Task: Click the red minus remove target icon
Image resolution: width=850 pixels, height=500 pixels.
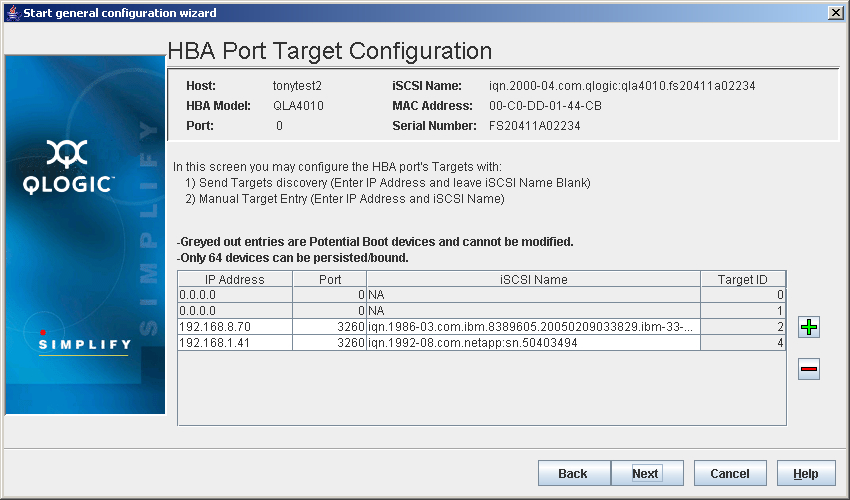Action: (x=809, y=370)
